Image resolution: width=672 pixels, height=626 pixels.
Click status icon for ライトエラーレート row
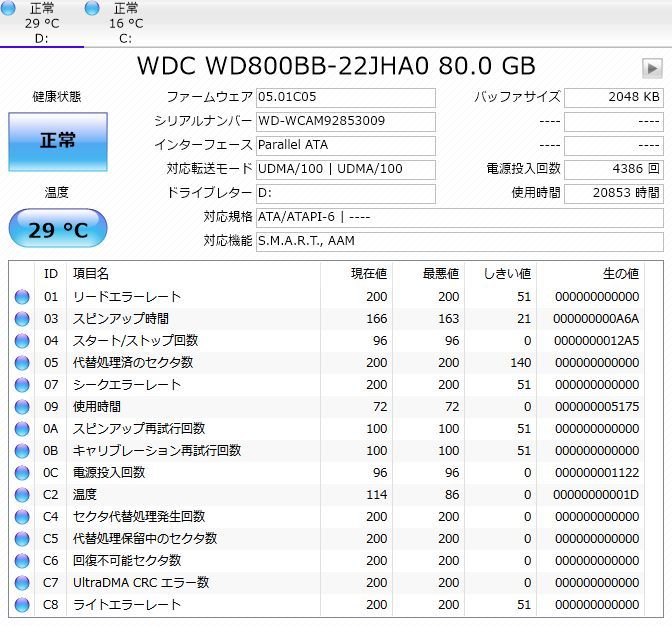[22, 605]
